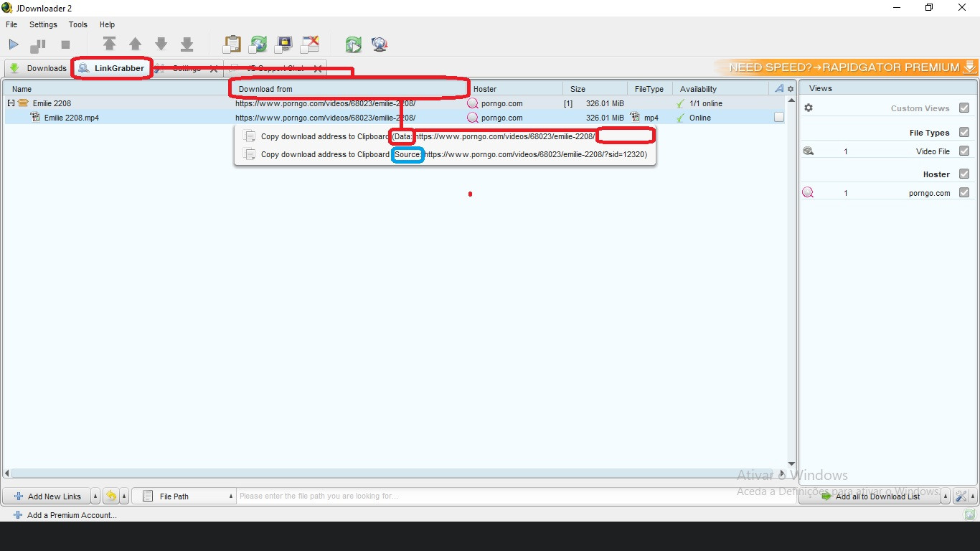Toggle auto reconnect toolbar icon

pyautogui.click(x=258, y=44)
